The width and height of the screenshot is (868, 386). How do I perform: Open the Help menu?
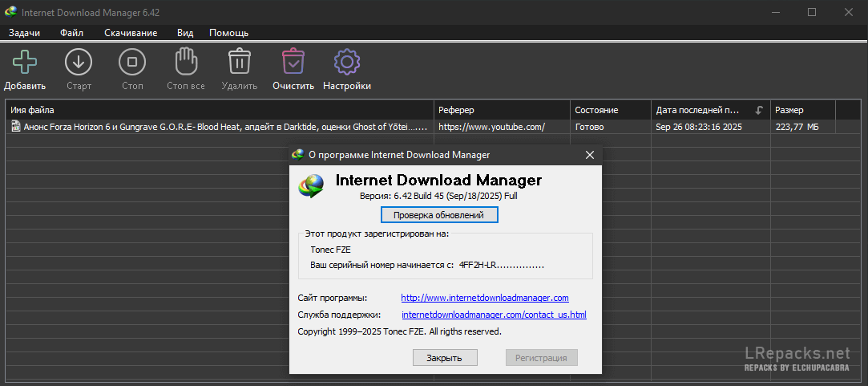pyautogui.click(x=228, y=33)
